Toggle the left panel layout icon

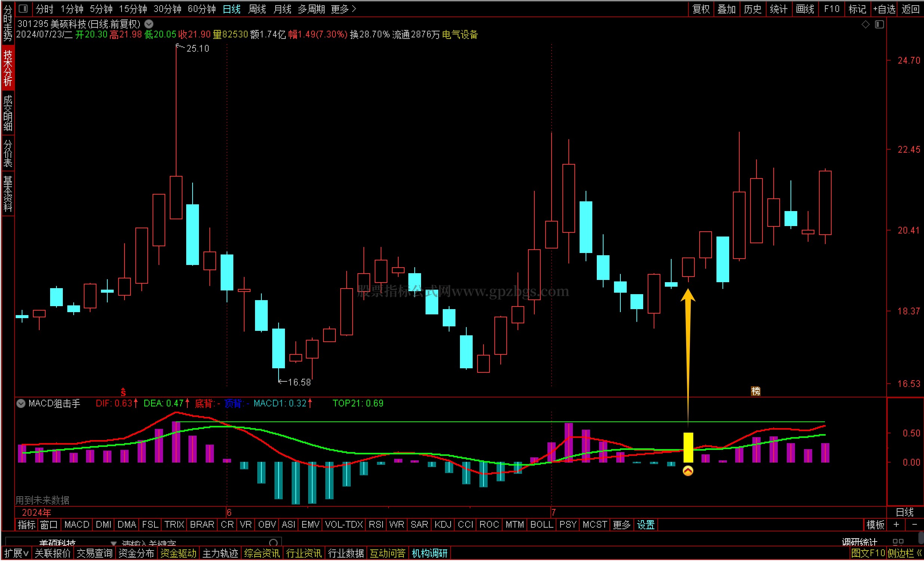[23, 8]
